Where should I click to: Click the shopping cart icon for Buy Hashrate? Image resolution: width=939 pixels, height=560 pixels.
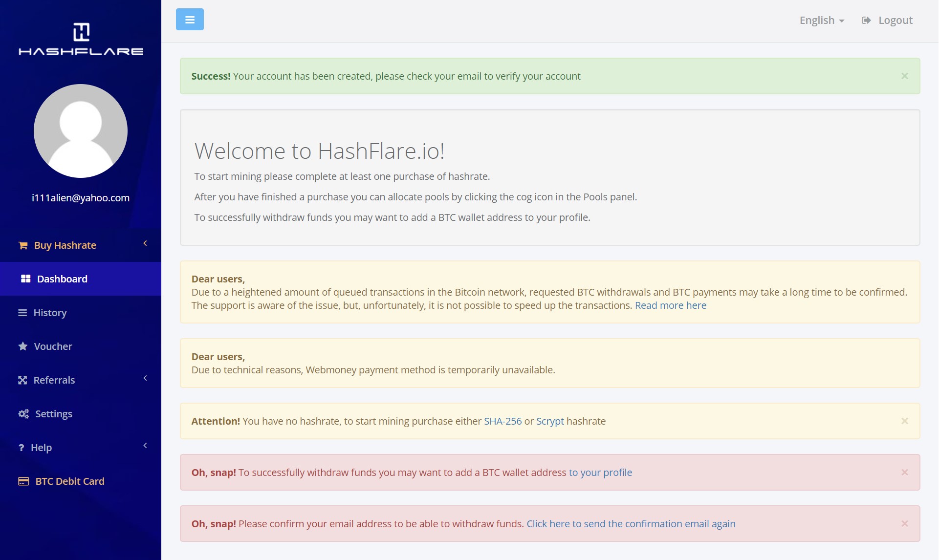[23, 245]
